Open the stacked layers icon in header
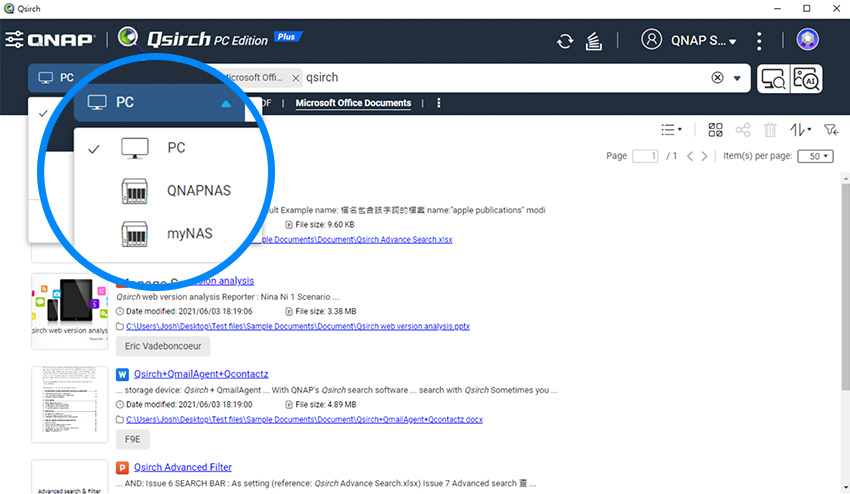The image size is (850, 494). (x=594, y=41)
